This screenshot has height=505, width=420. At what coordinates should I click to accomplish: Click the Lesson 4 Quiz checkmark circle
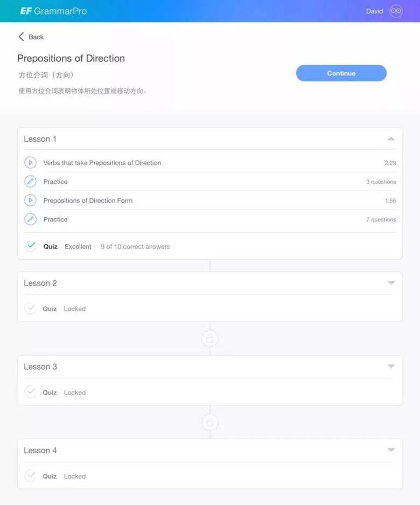30,476
